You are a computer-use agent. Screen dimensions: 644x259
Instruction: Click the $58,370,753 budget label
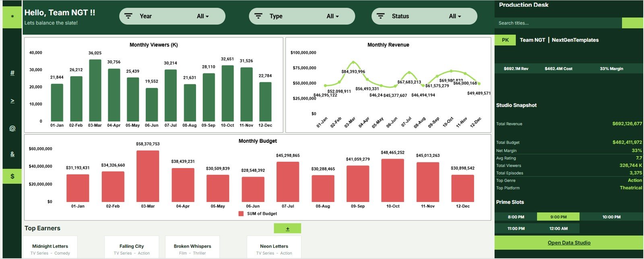pyautogui.click(x=148, y=144)
